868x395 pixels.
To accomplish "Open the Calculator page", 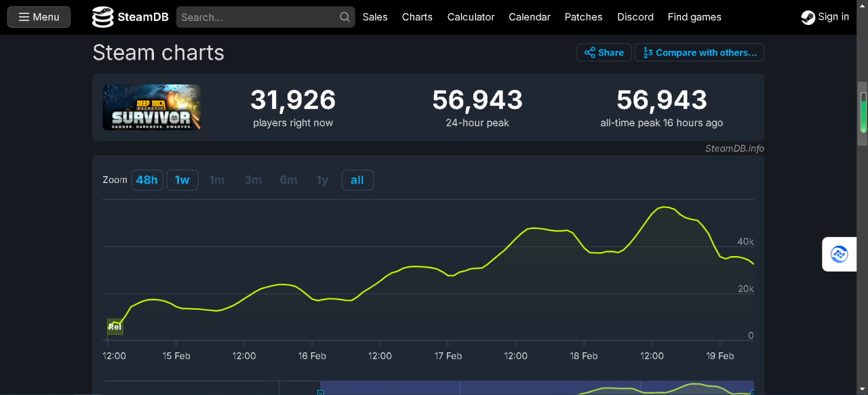I will pyautogui.click(x=471, y=17).
